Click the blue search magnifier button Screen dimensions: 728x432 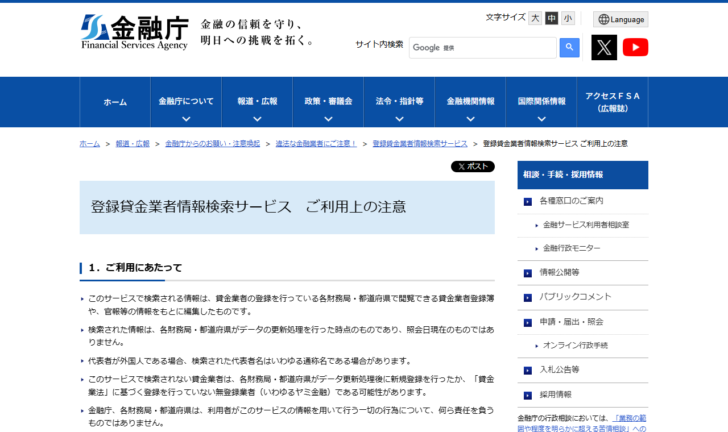point(569,47)
